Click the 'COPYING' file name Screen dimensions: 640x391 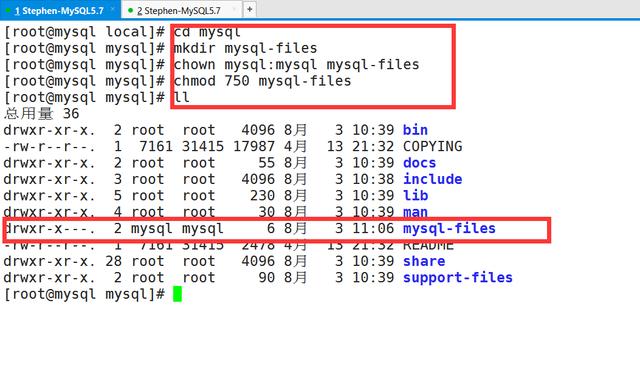[432, 146]
